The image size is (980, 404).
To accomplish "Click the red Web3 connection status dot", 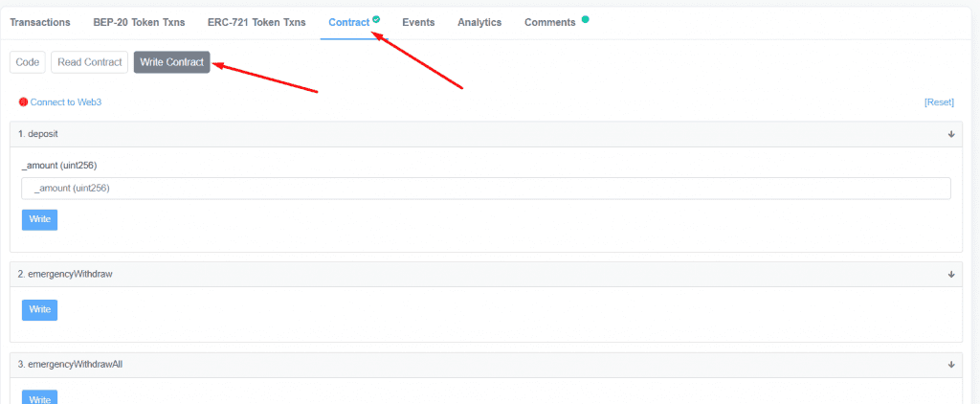I will coord(23,101).
